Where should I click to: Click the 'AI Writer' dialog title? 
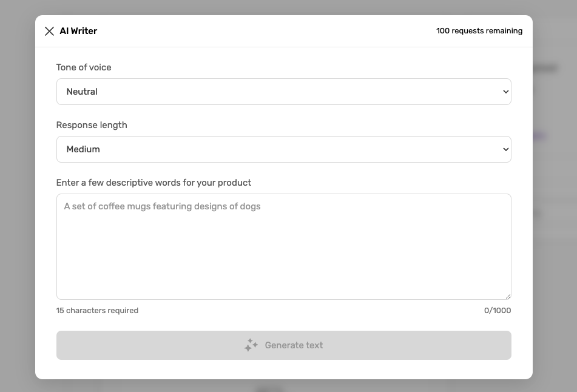[78, 31]
